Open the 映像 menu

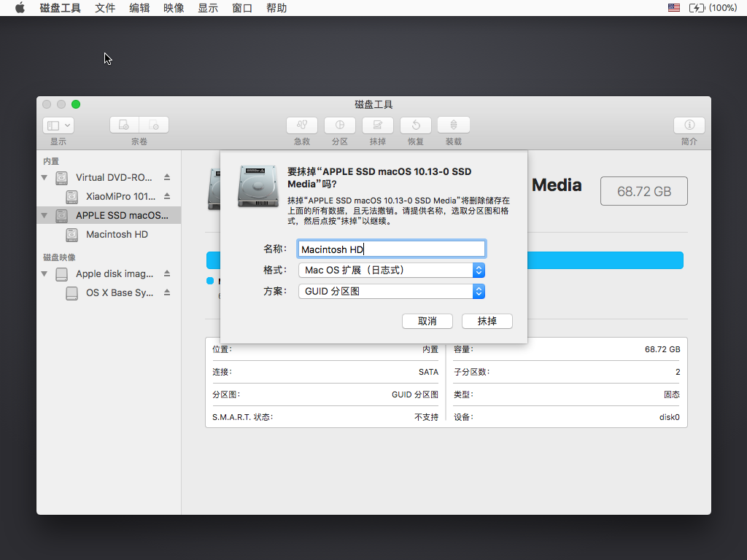pos(174,8)
